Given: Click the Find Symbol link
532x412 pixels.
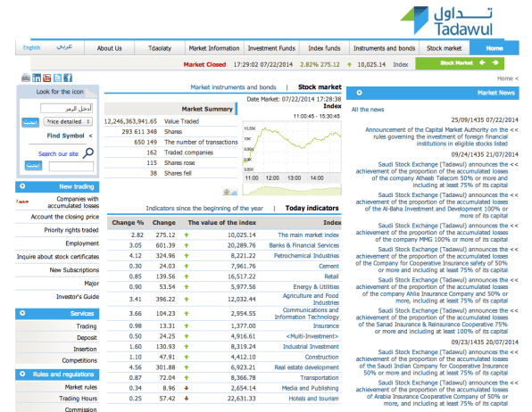Looking at the screenshot, I should 65,136.
